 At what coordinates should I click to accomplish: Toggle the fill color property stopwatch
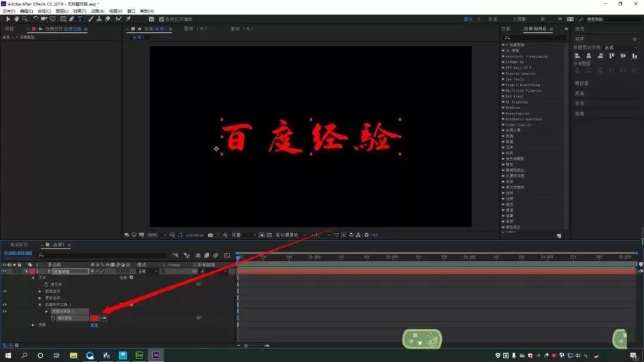click(53, 318)
